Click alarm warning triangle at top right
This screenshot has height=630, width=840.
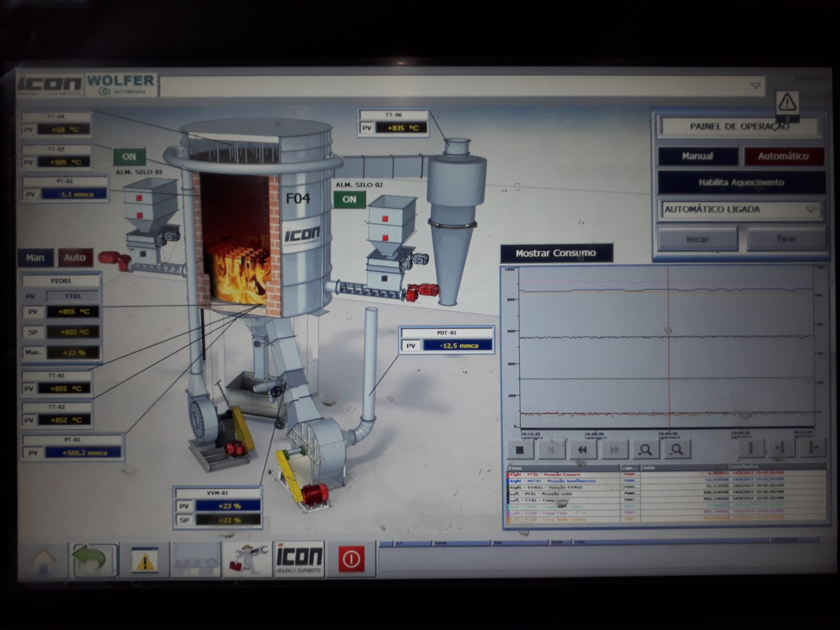[x=787, y=102]
